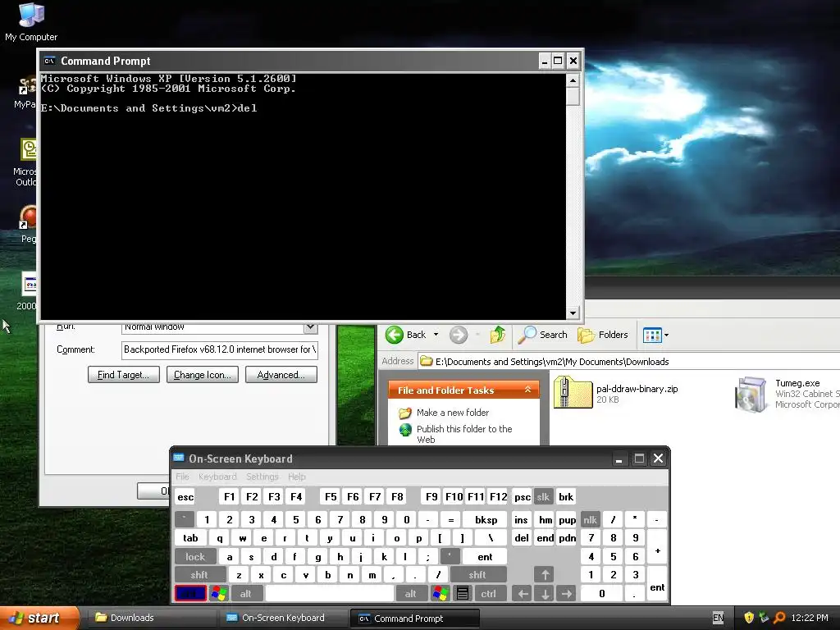Image resolution: width=840 pixels, height=630 pixels.
Task: Click bksp key on On-Screen Keyboard
Action: (x=486, y=519)
